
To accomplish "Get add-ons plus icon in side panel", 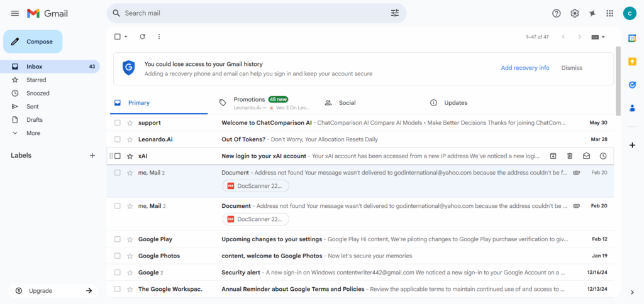I will tap(632, 145).
